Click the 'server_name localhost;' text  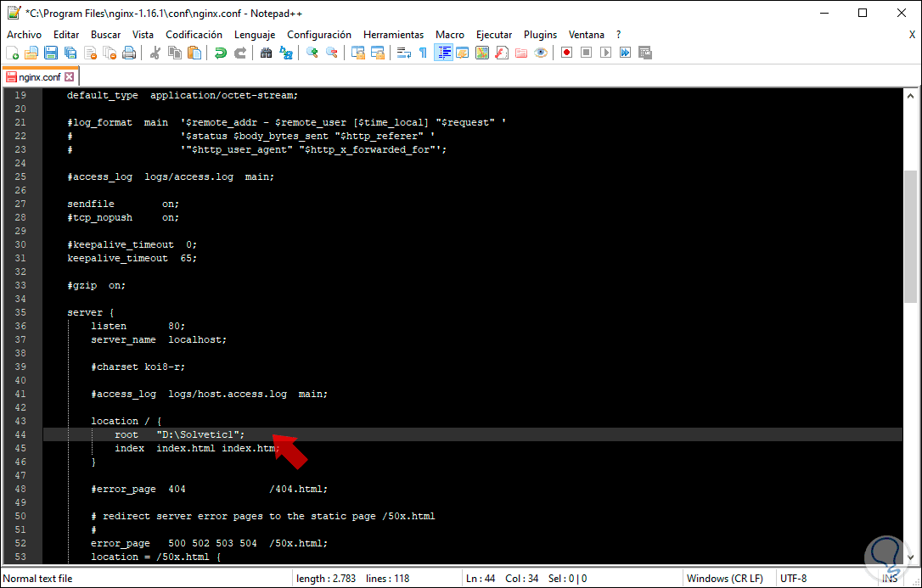point(159,339)
